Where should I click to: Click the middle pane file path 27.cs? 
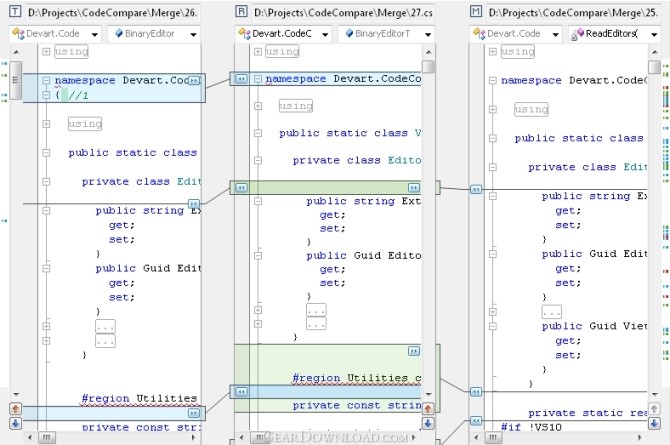343,13
